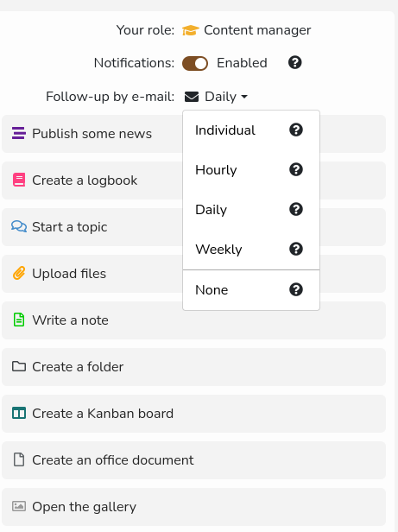398x532 pixels.
Task: Pick Hourly e-mail follow-up option
Action: (x=251, y=169)
